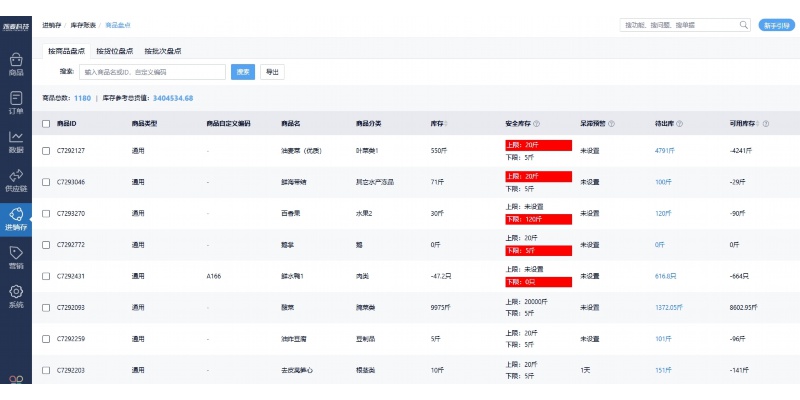Image resolution: width=800 pixels, height=400 pixels.
Task: Open the 系统 (System) settings icon
Action: coord(16,297)
